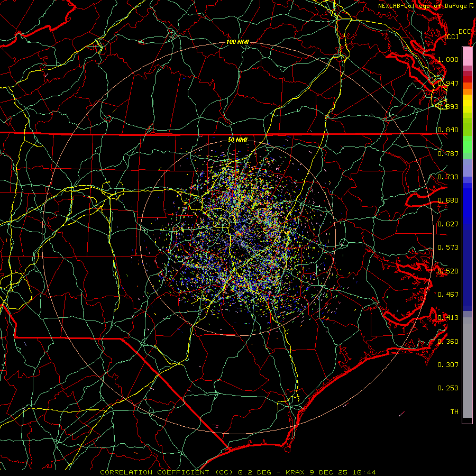The height and width of the screenshot is (476, 476).
Task: Pick the black swatch at the bottom of the scale
Action: tap(467, 420)
